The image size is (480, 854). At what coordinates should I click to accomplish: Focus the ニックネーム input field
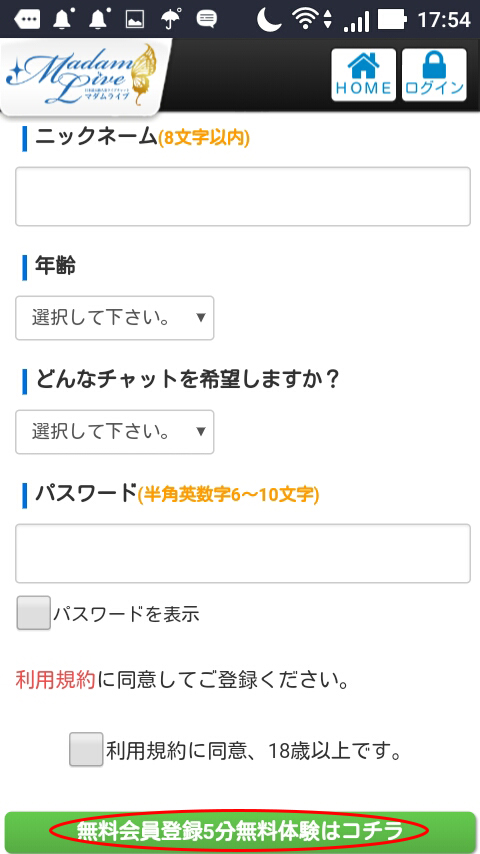[x=242, y=197]
